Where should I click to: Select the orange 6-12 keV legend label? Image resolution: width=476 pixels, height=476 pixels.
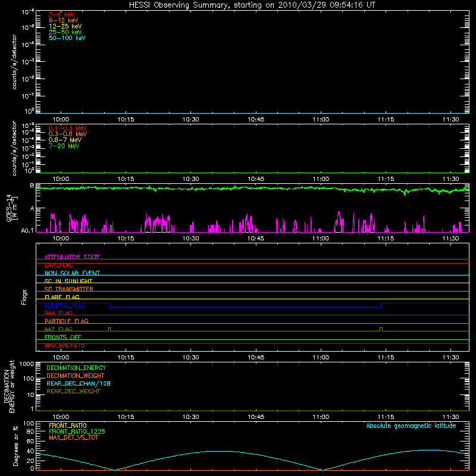(64, 20)
